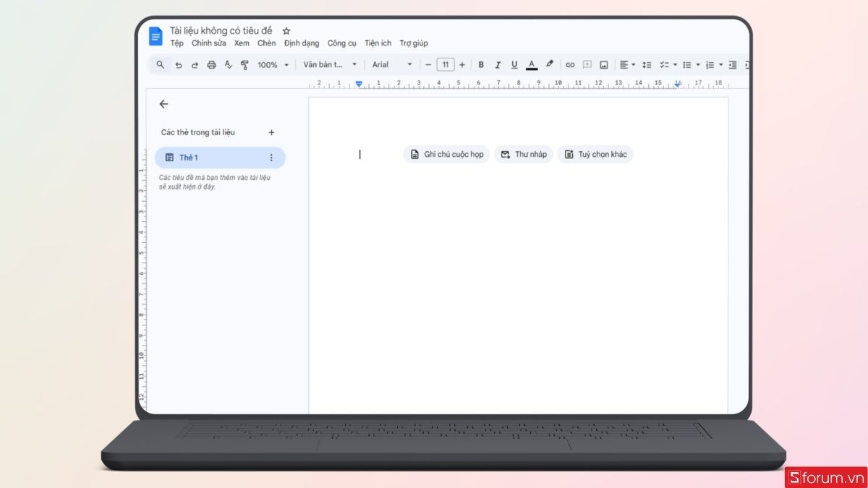Viewport: 868px width, 488px height.
Task: Open the Arial font dropdown
Action: click(x=392, y=65)
